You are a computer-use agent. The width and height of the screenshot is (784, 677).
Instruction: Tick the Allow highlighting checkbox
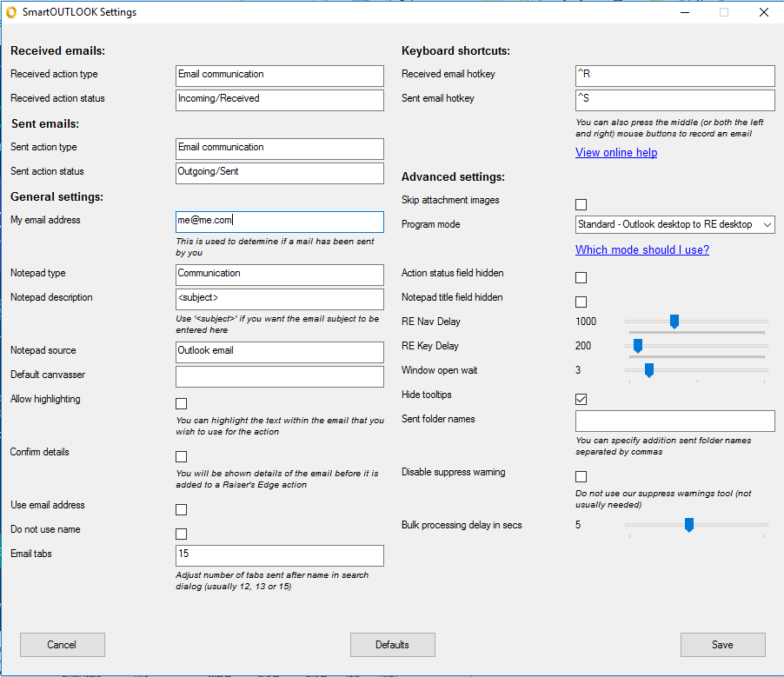[181, 403]
